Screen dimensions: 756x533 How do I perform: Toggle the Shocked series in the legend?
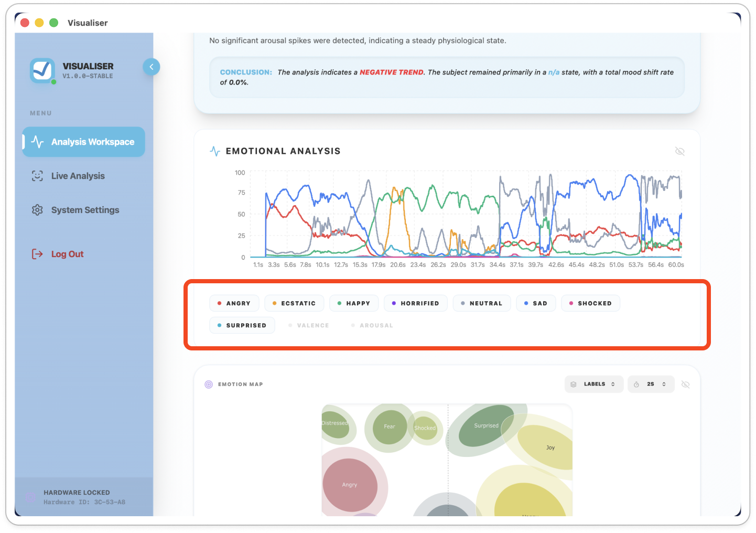pos(591,303)
